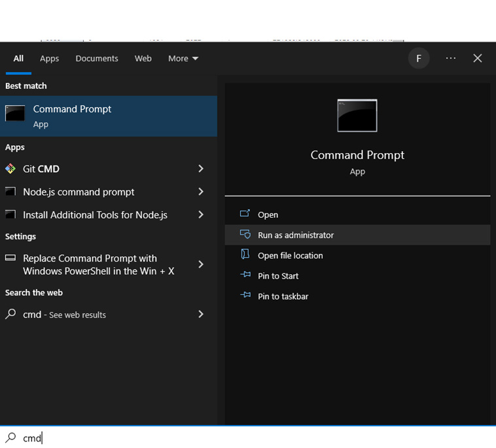Screen dimensions: 496x448
Task: Switch to the Documents tab
Action: tap(97, 58)
